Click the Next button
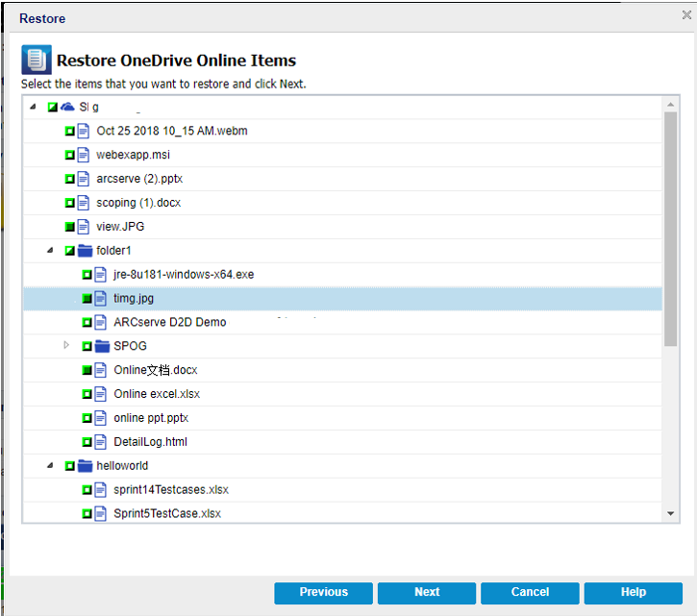Viewport: 697px width, 616px height. click(427, 593)
